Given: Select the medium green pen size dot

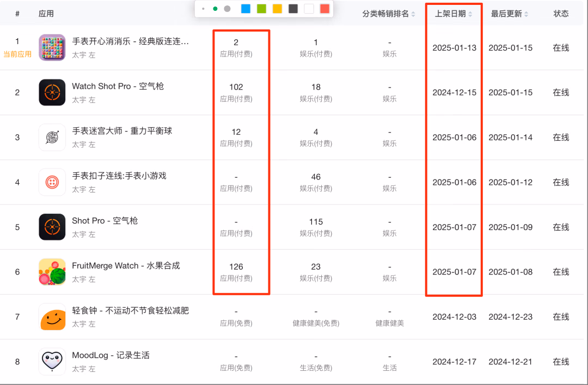Looking at the screenshot, I should tap(215, 9).
